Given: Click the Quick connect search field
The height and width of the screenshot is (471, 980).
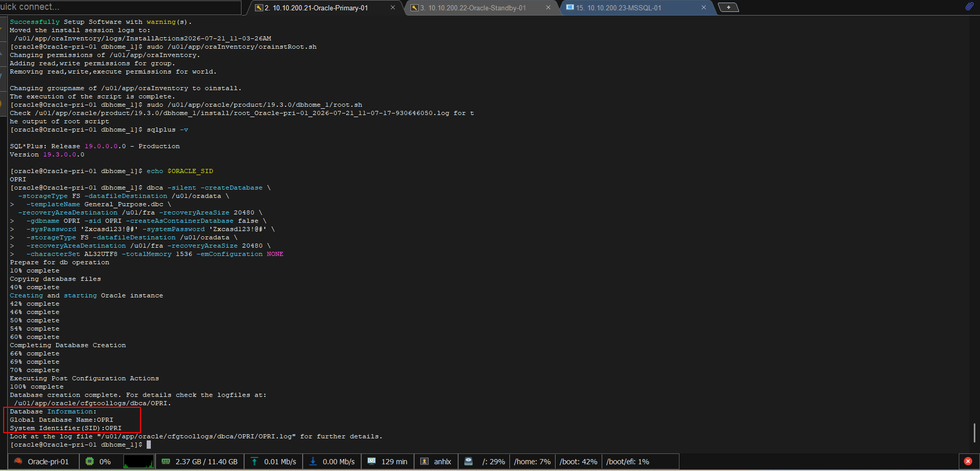Looking at the screenshot, I should tap(120, 7).
